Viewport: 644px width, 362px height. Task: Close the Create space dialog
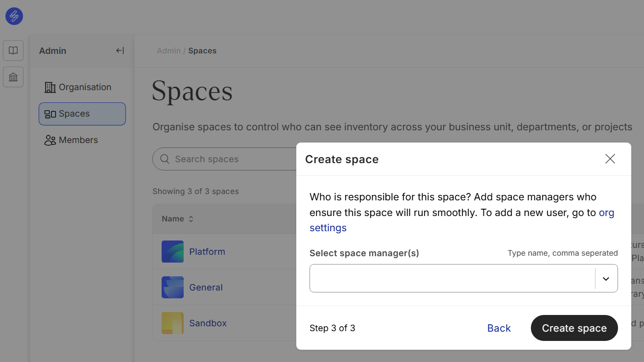coord(610,159)
